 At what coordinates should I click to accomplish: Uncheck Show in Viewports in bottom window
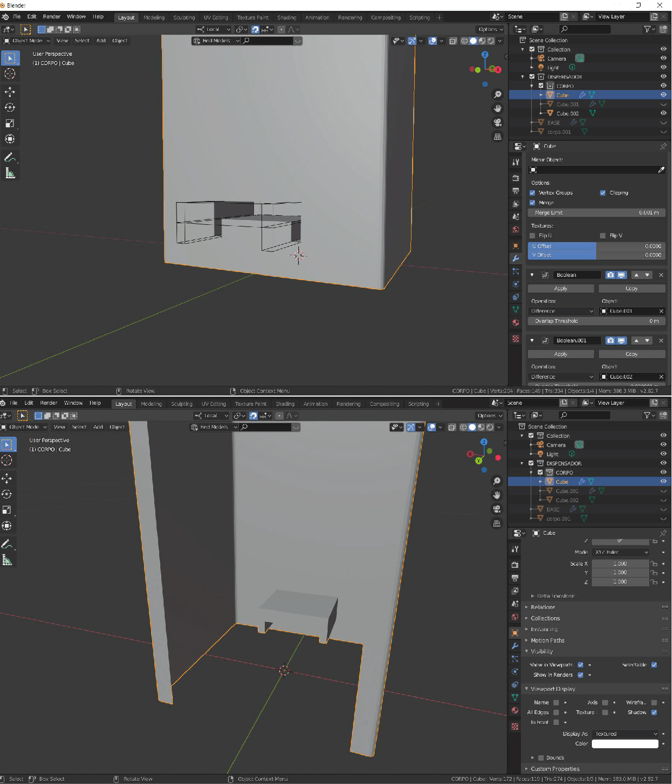[x=580, y=665]
